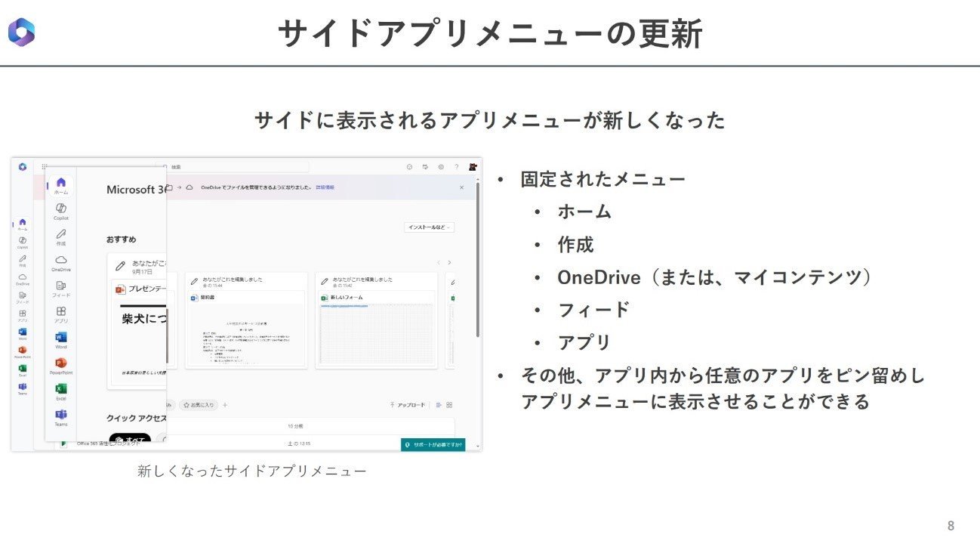980x547 pixels.
Task: Open Copilot in the enlarged side menu
Action: (x=61, y=211)
